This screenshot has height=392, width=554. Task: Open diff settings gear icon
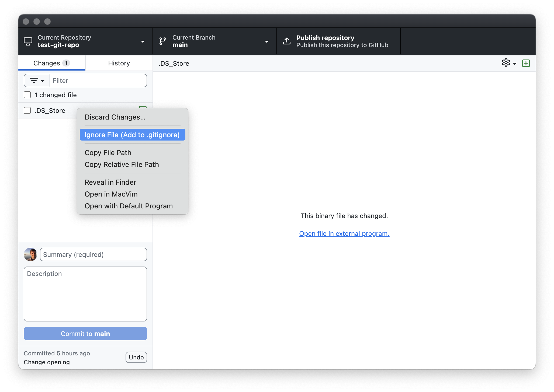[506, 63]
